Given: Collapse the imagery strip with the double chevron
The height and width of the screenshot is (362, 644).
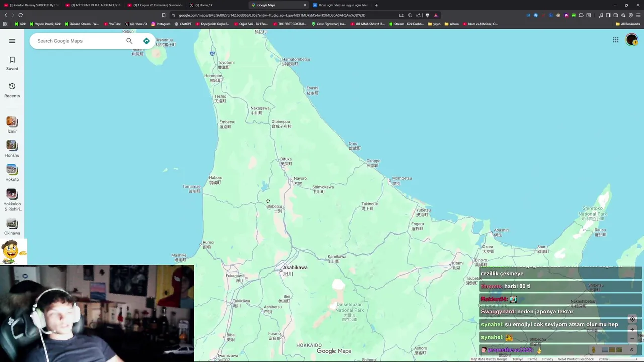Looking at the screenshot, I should (632, 350).
